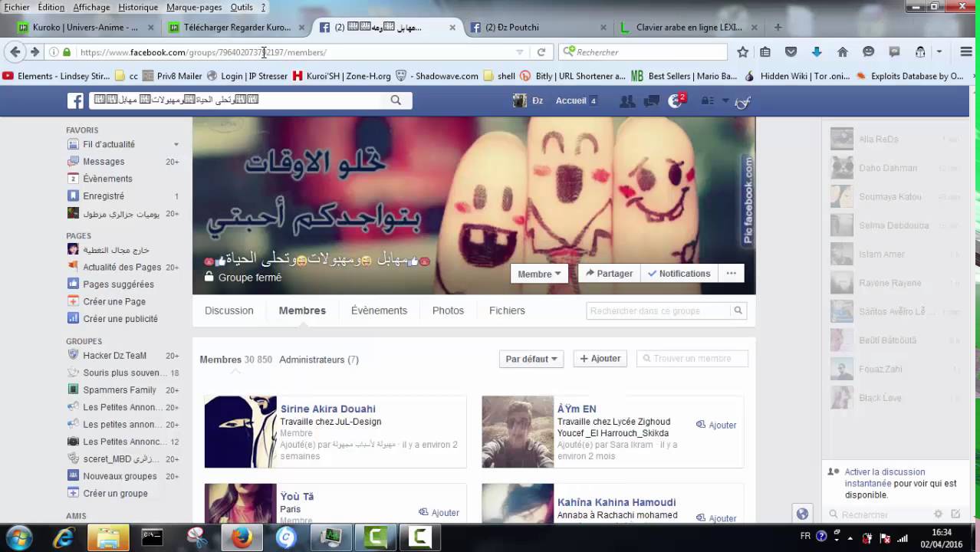Click the Facebook search magnifier icon

tap(396, 100)
